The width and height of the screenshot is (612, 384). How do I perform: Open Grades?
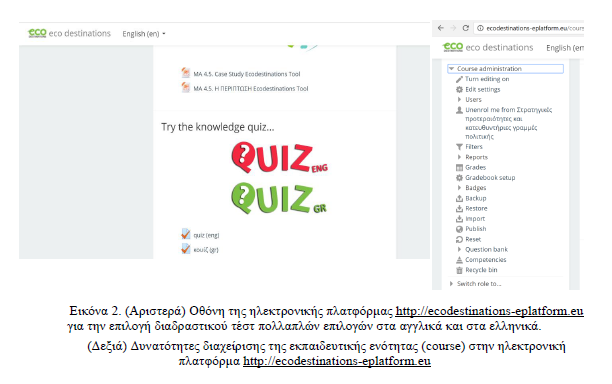475,167
